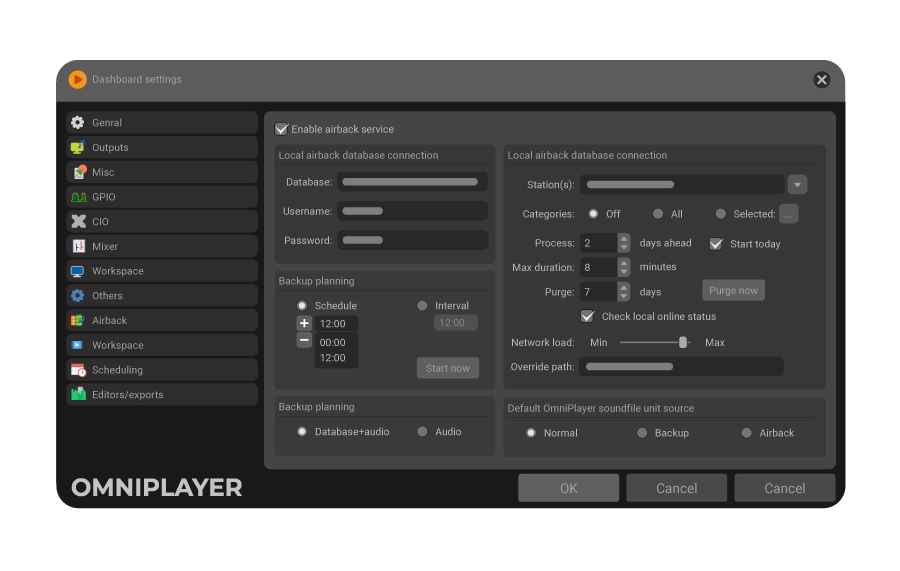Select Audio only backup option
The height and width of the screenshot is (571, 900).
point(422,431)
